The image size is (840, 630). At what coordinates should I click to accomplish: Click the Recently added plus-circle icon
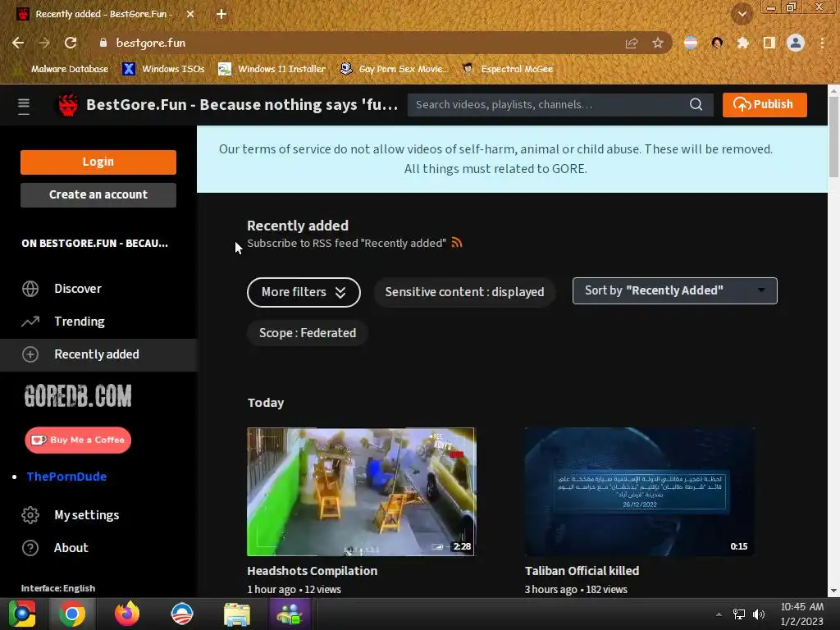point(30,354)
